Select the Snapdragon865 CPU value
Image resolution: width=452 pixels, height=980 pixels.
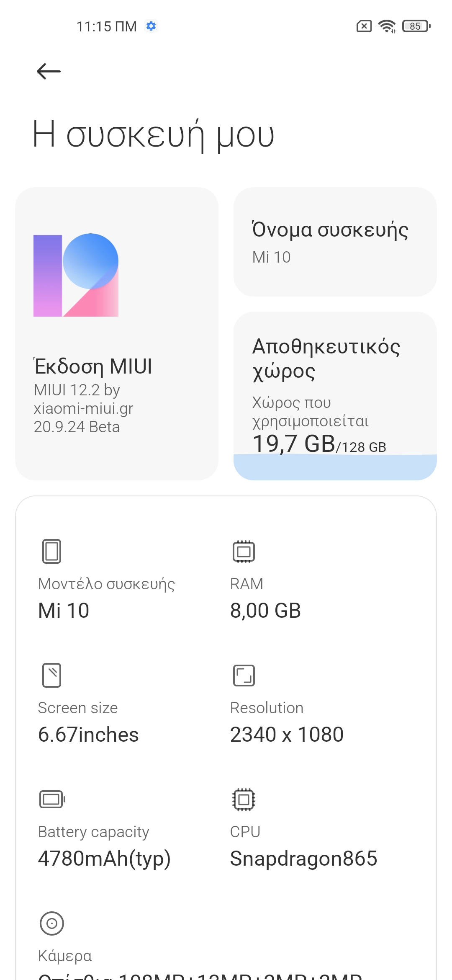303,858
